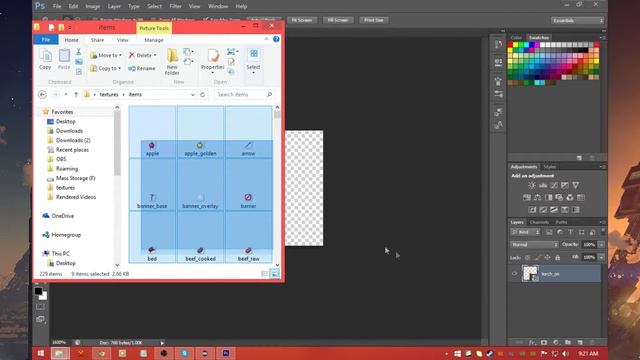Add an Exposure adjustment layer
Image resolution: width=640 pixels, height=360 pixels.
[x=564, y=185]
